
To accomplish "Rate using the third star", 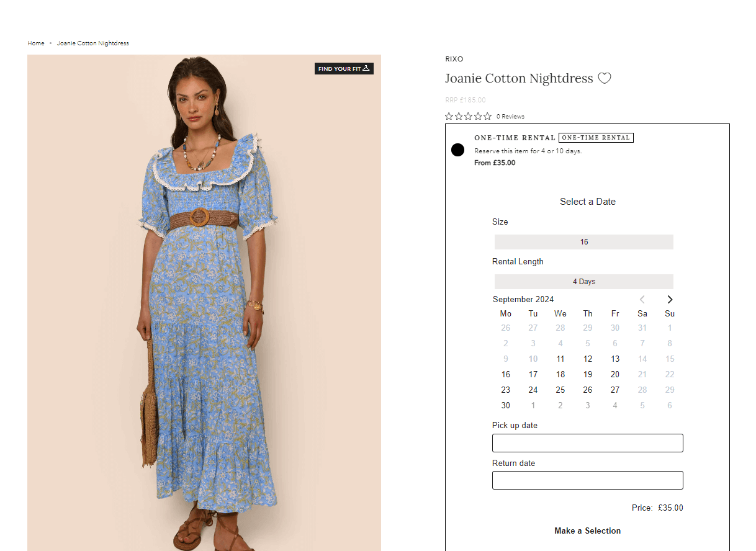I will coord(468,116).
